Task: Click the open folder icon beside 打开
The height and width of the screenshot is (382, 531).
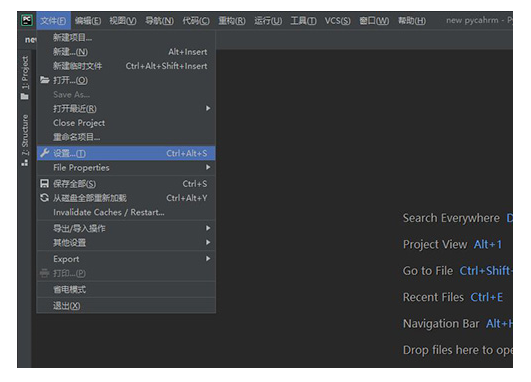Action: (x=44, y=80)
